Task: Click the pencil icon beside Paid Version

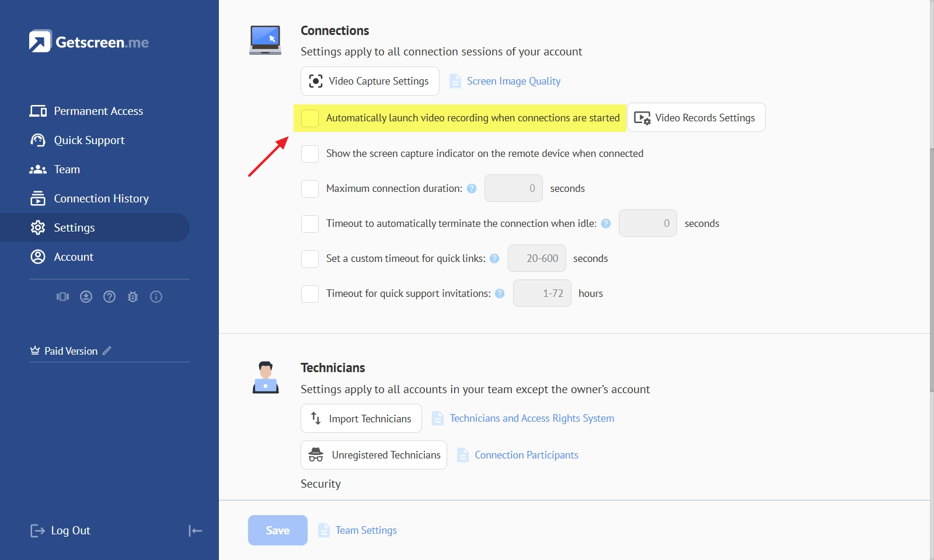Action: tap(107, 351)
